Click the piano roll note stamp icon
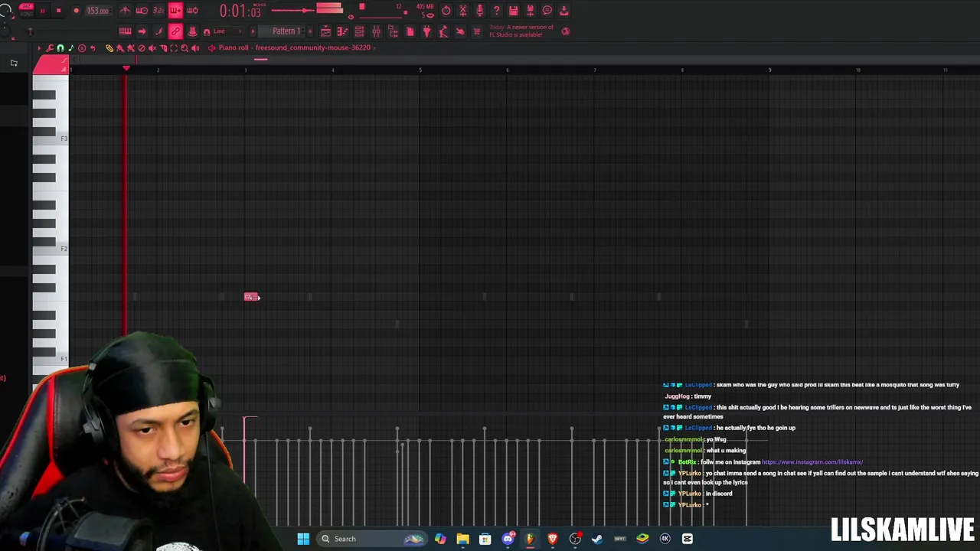 click(71, 47)
